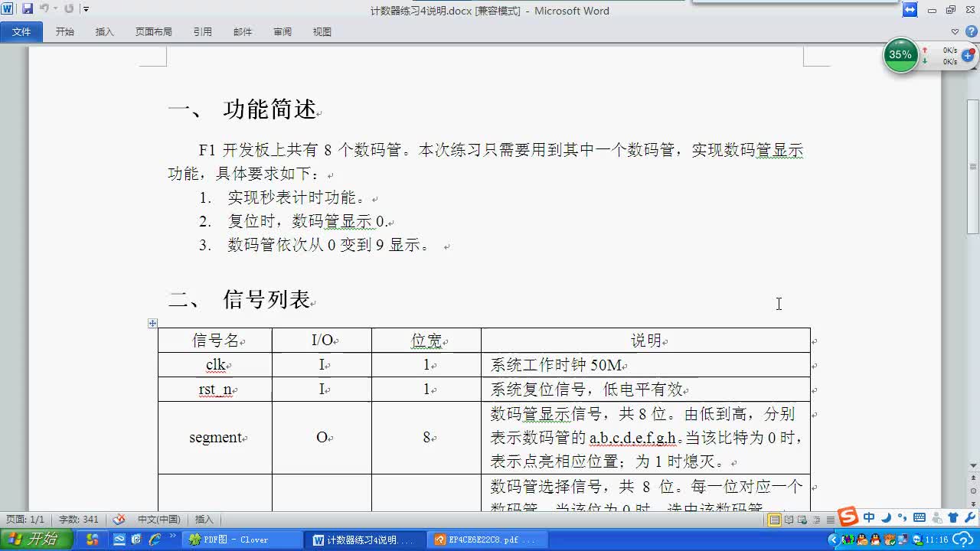
Task: Click the blue double-arrow icon in title bar
Action: [x=910, y=10]
